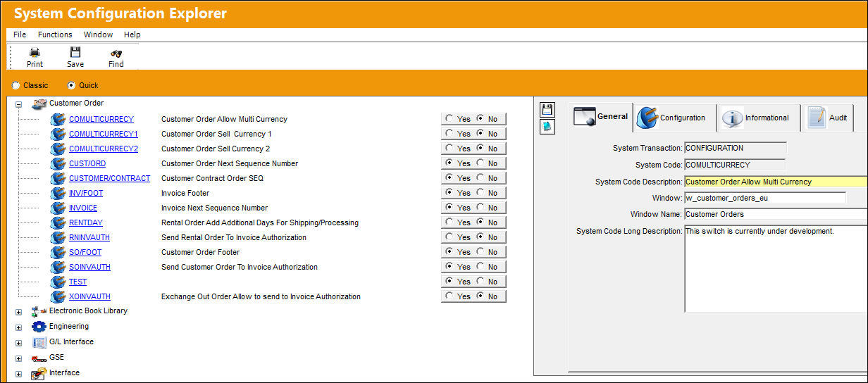The width and height of the screenshot is (868, 383).
Task: Select 'Customer Contract Order SEQ' description text
Action: coord(212,178)
